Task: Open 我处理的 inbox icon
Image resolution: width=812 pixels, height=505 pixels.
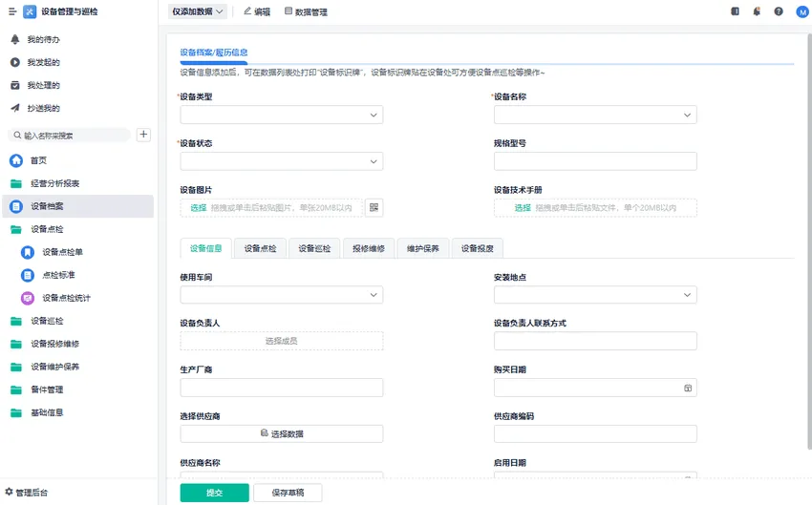Action: coord(15,85)
